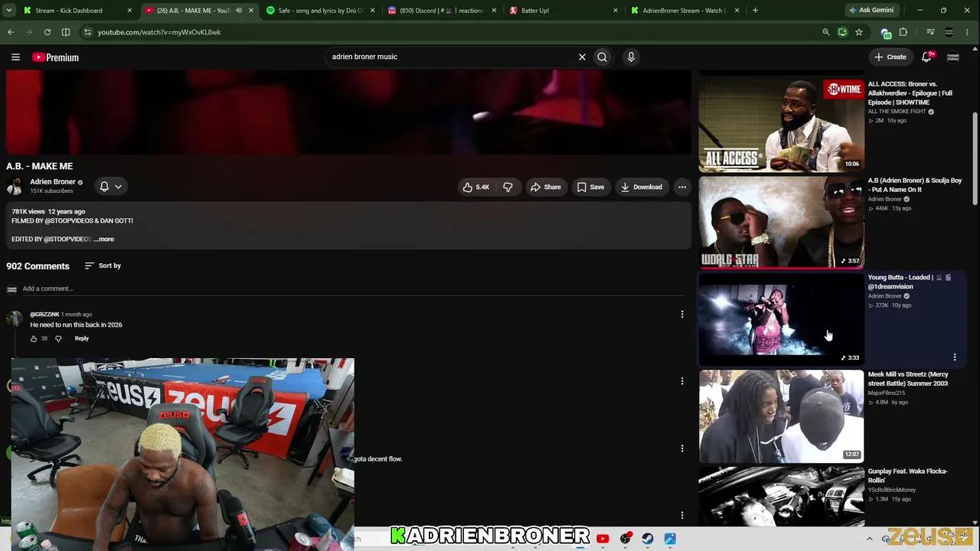
Task: Open the @GRIZZINK commenter profile link
Action: 44,315
